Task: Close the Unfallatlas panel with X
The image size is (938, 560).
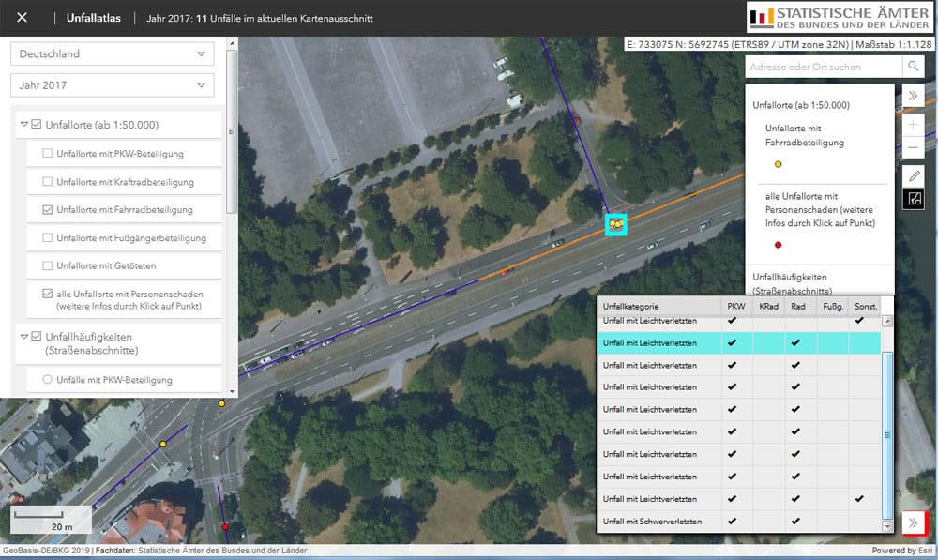Action: (23, 18)
